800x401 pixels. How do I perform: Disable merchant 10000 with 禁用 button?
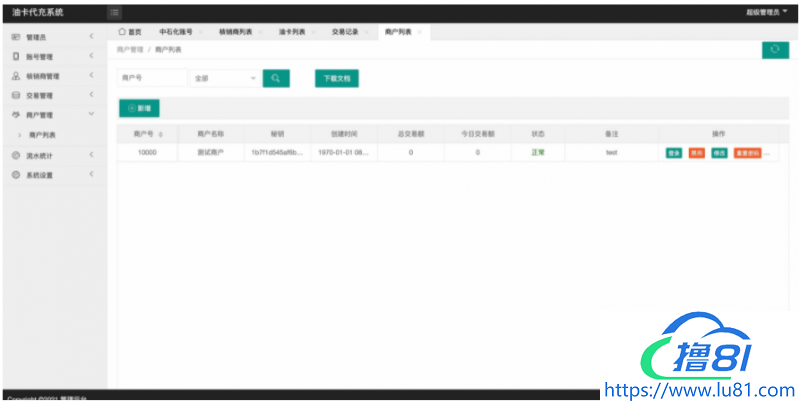point(696,153)
